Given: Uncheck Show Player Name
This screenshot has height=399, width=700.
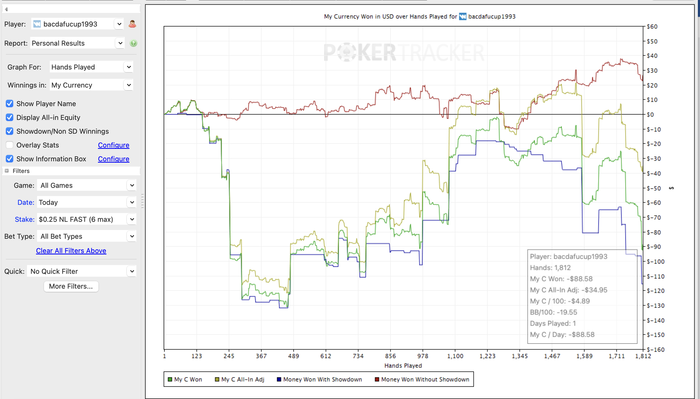Looking at the screenshot, I should pyautogui.click(x=9, y=104).
